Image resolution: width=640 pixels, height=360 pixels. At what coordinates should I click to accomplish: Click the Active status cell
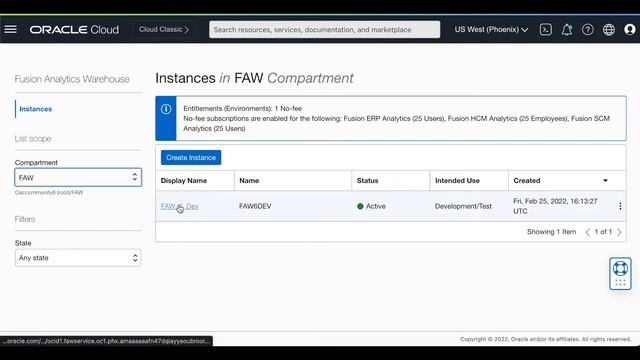(371, 206)
